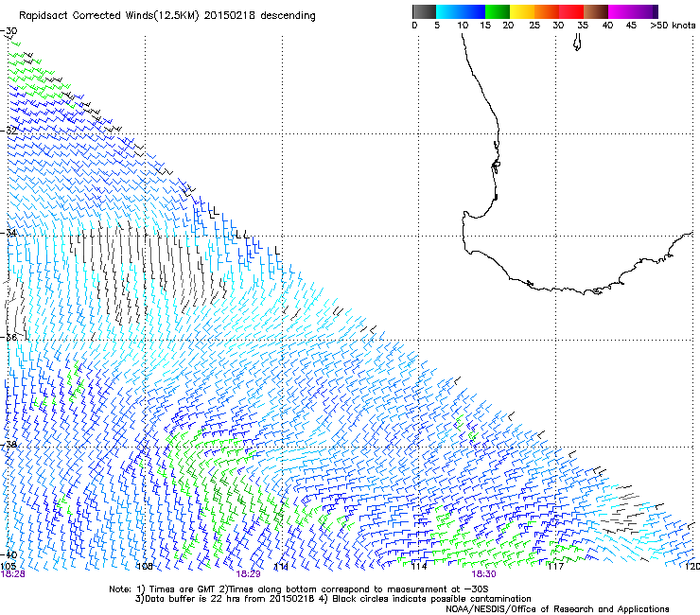The image size is (700, 615).
Task: Click the '>50 knots' legend label
Action: coord(673,26)
